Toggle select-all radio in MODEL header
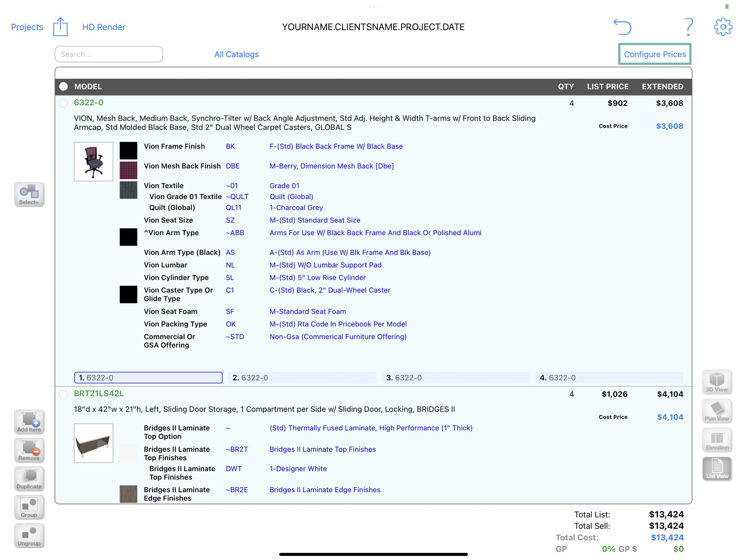Screen dimensions: 747x560 click(64, 86)
